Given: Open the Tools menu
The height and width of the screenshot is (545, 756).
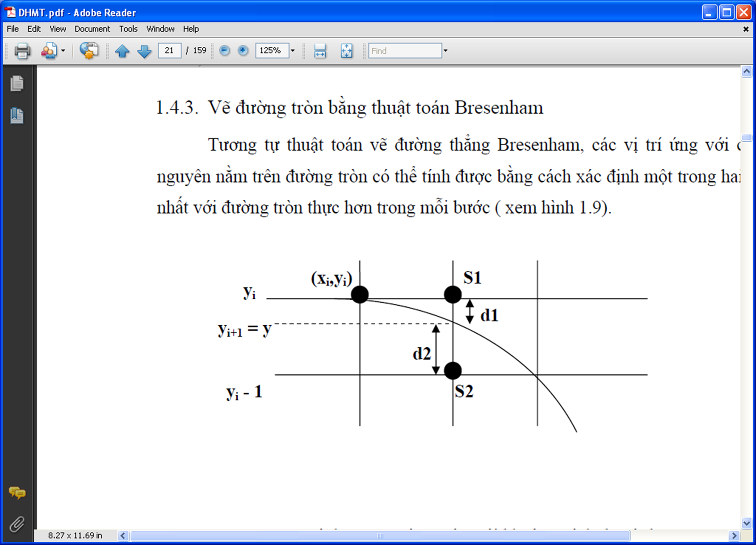Looking at the screenshot, I should pos(128,29).
